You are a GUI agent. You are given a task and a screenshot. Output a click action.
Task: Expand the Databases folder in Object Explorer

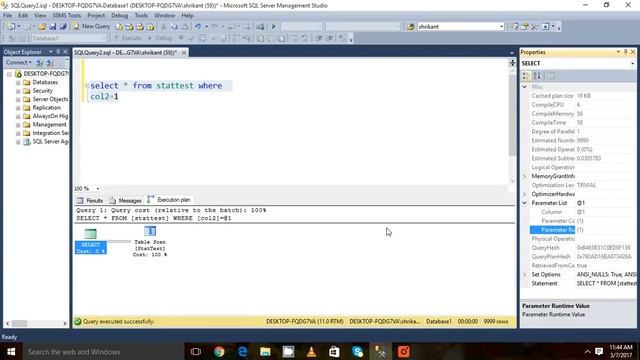[18, 82]
